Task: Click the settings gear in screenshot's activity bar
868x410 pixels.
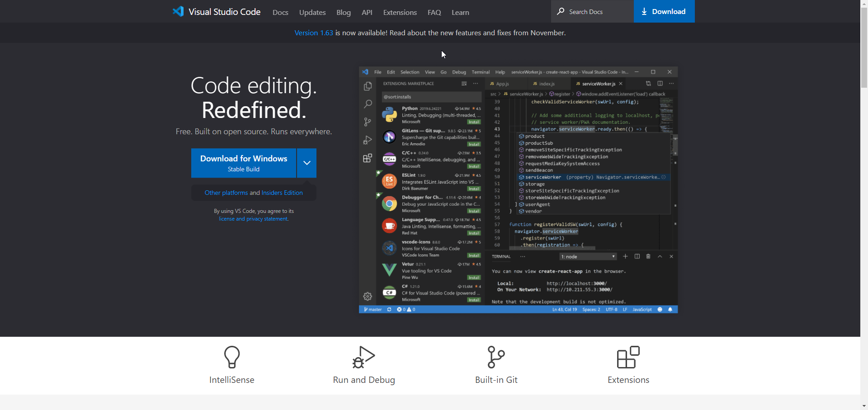Action: pyautogui.click(x=368, y=297)
